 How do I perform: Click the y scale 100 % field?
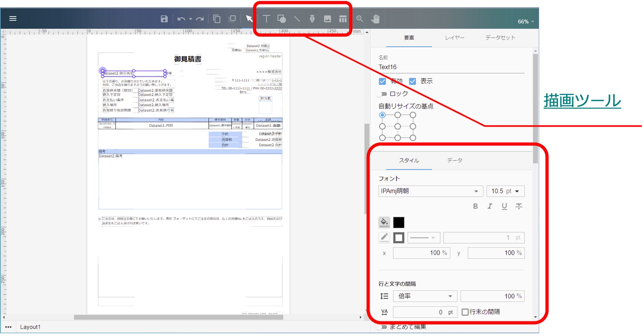coord(496,253)
